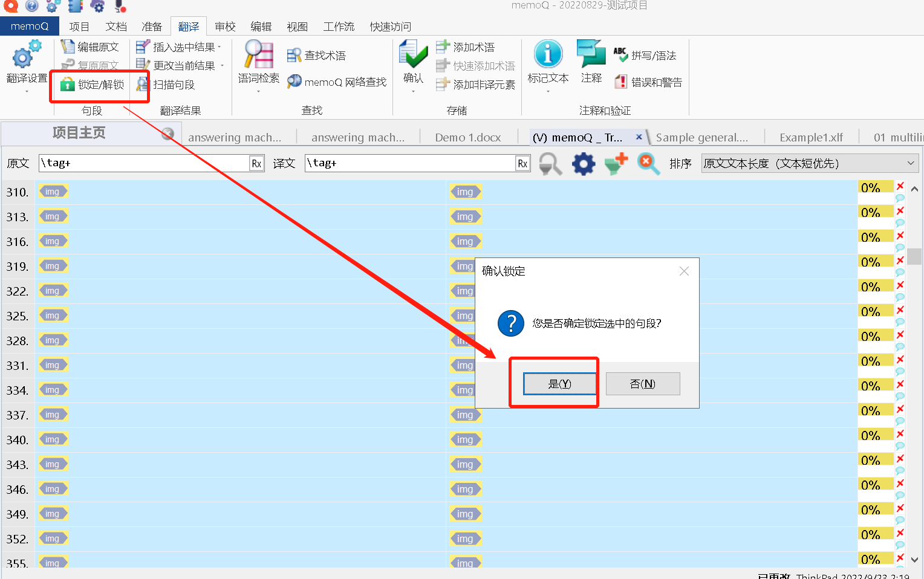Viewport: 924px width, 579px height.
Task: Open the memoQ application menu tab
Action: [30, 26]
